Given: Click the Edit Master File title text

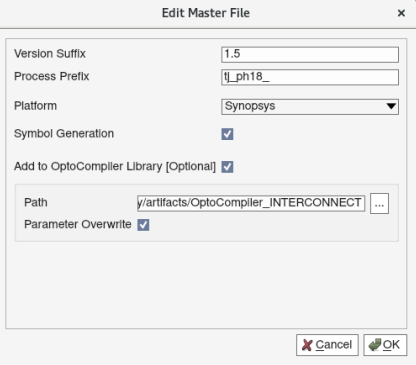Looking at the screenshot, I should coord(206,13).
